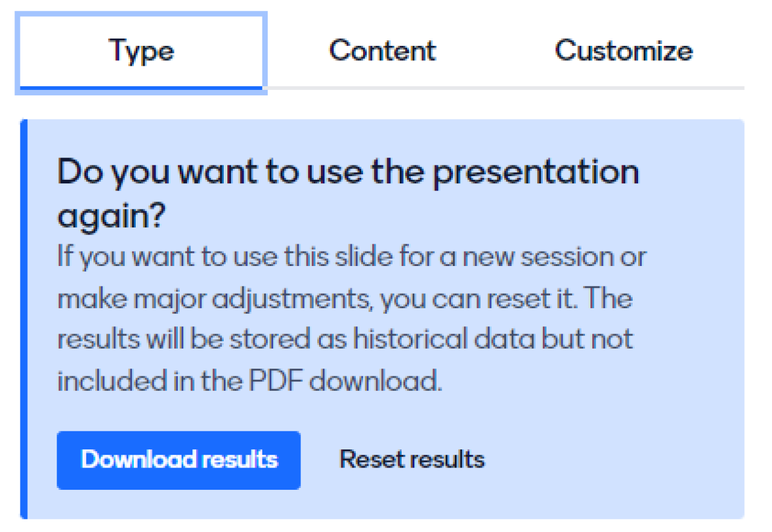Click the 'make major adjustments' text line

point(344,299)
